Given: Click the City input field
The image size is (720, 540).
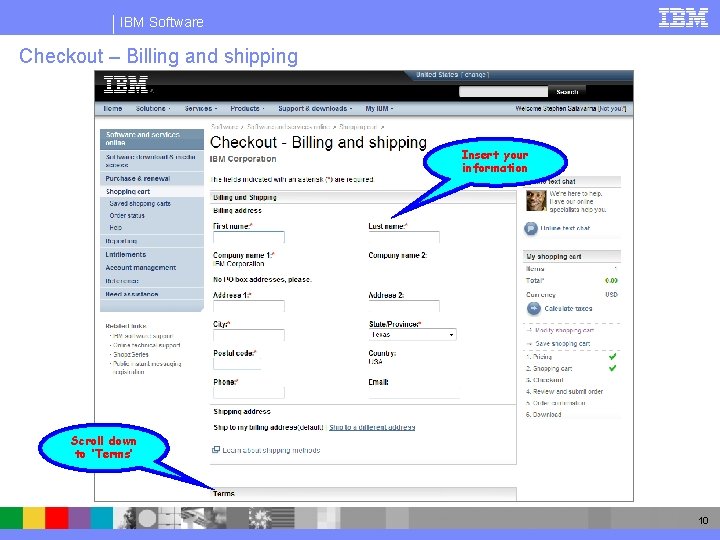Looking at the screenshot, I should click(x=248, y=335).
